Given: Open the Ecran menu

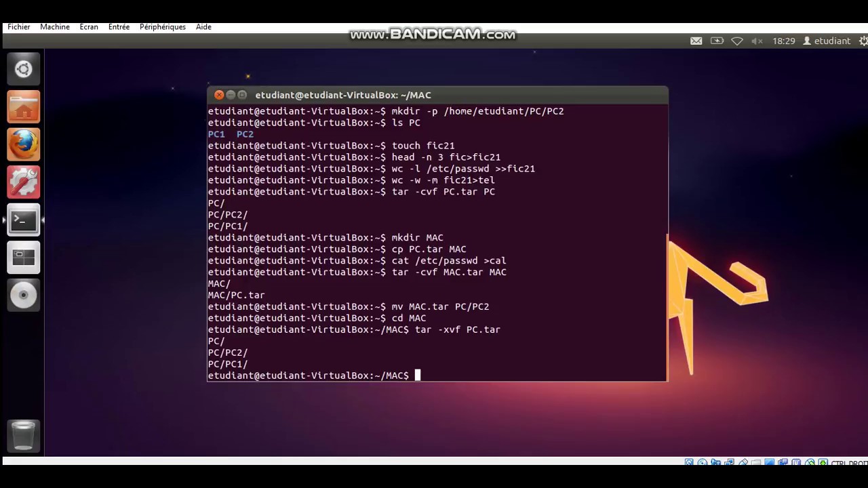Looking at the screenshot, I should click(89, 27).
